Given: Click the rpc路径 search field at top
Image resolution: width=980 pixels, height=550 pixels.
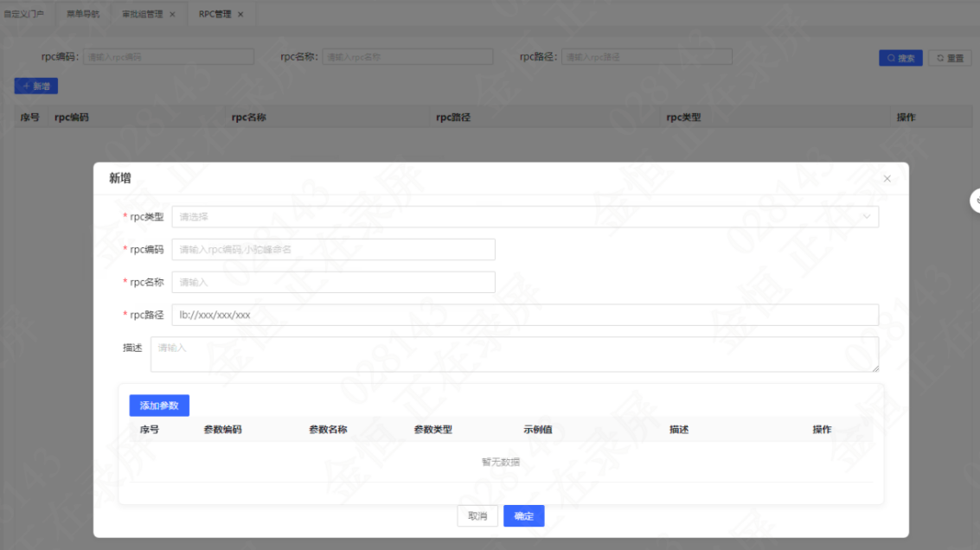Looking at the screenshot, I should [647, 57].
